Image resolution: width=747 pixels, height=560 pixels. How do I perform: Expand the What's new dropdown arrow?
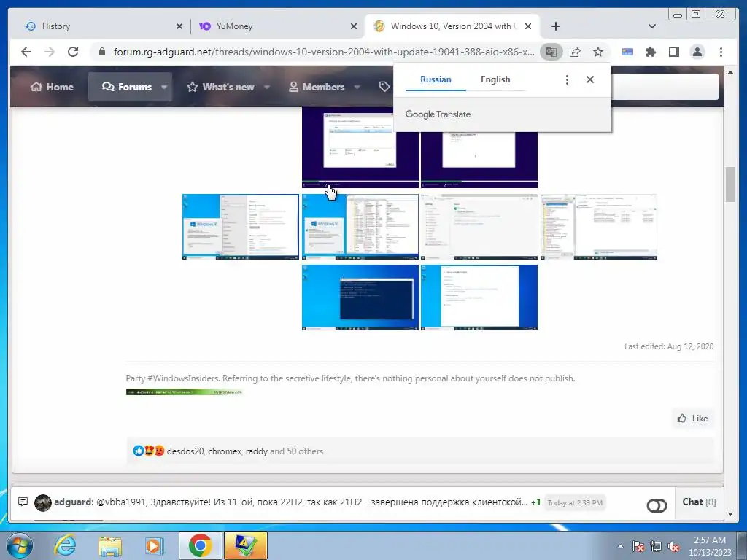[267, 87]
